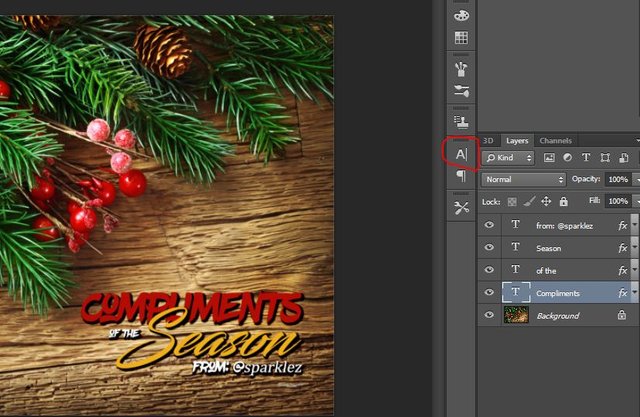Click the Background layer lock icon
Screen dimensions: 640x417
[x=622, y=314]
